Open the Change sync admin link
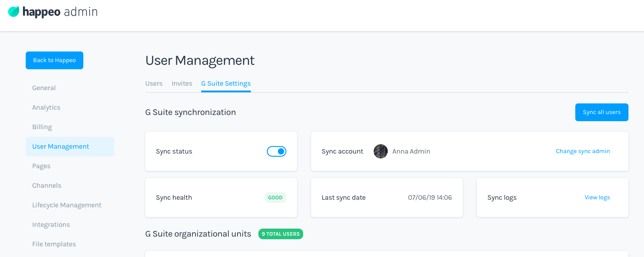The width and height of the screenshot is (644, 257). click(x=583, y=151)
